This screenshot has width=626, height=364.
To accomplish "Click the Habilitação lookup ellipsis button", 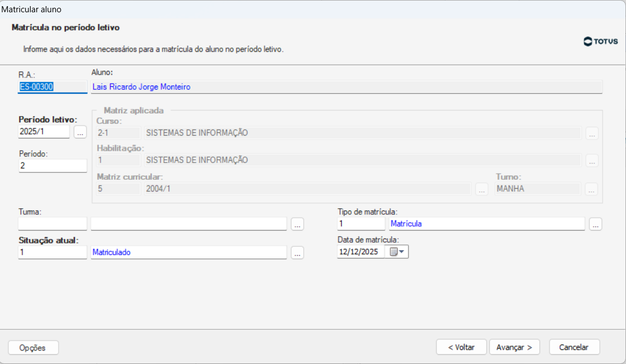I will pyautogui.click(x=592, y=160).
